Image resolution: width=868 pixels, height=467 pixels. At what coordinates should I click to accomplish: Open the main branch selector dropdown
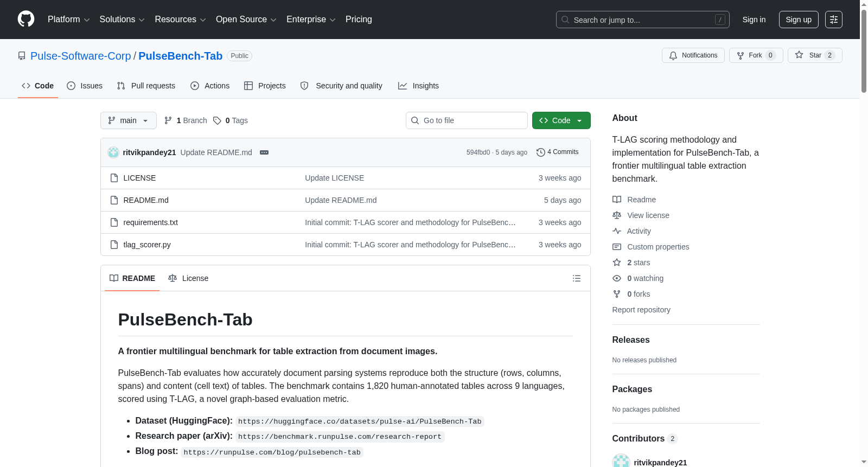pyautogui.click(x=129, y=120)
